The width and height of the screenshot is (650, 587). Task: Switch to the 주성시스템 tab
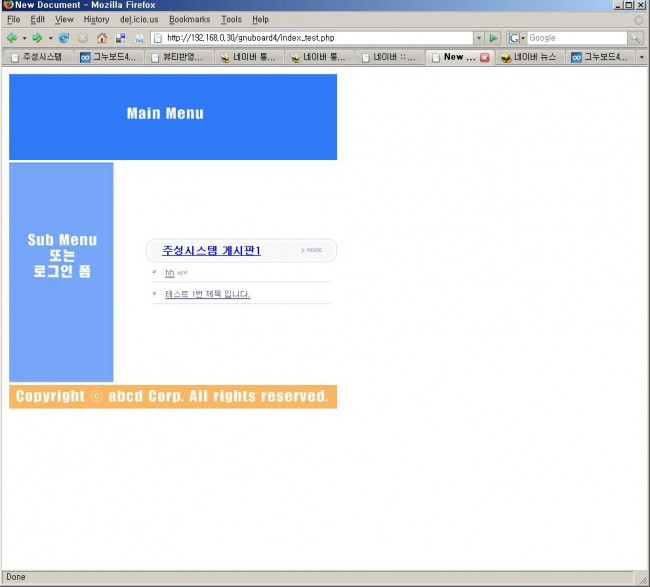[x=39, y=57]
